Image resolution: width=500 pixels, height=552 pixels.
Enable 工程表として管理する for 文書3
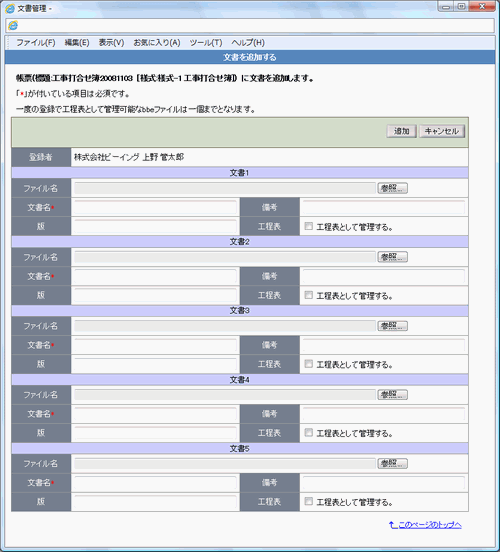pos(308,364)
